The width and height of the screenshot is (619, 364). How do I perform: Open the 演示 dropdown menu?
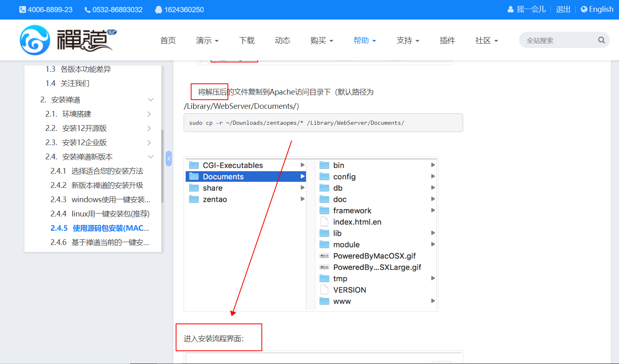pos(207,40)
